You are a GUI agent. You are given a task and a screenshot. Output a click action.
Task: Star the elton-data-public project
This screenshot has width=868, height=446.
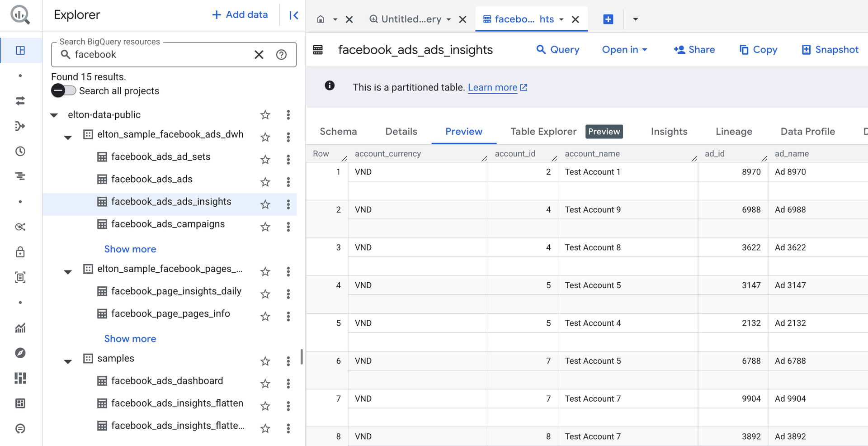click(265, 115)
